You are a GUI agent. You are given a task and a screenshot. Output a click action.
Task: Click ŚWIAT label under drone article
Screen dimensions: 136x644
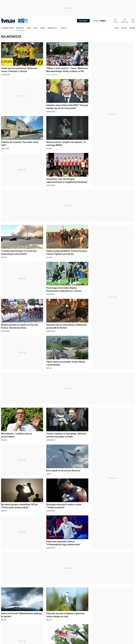click(49, 474)
